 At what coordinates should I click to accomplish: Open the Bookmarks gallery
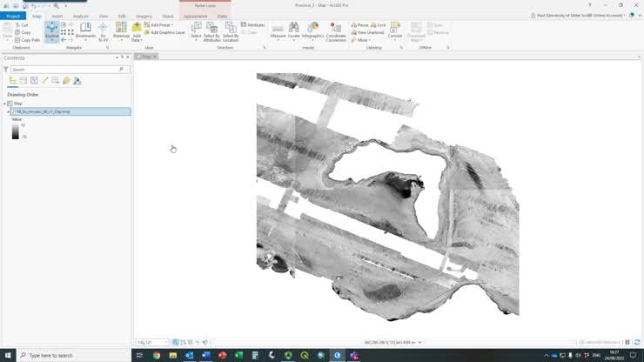(85, 30)
